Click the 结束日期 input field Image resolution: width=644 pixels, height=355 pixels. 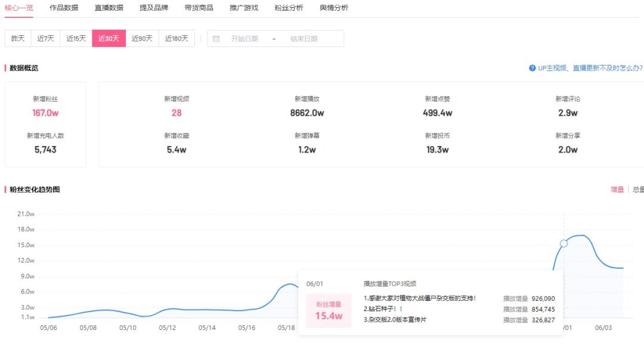[304, 39]
